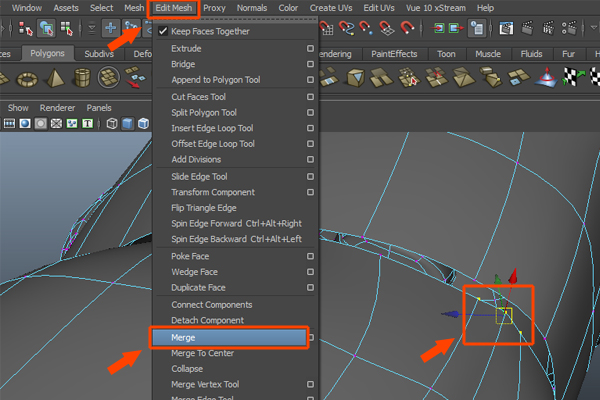The height and width of the screenshot is (400, 600).
Task: Open the Show panel menu
Action: pyautogui.click(x=18, y=107)
